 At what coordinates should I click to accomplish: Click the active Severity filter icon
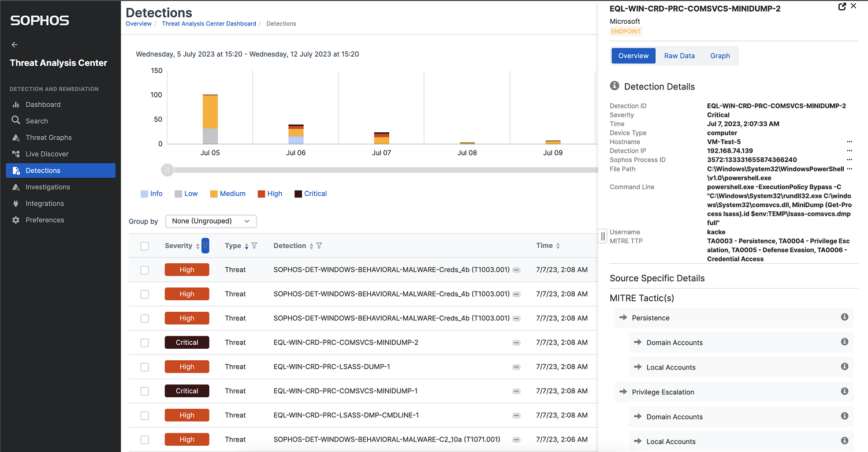coord(205,246)
